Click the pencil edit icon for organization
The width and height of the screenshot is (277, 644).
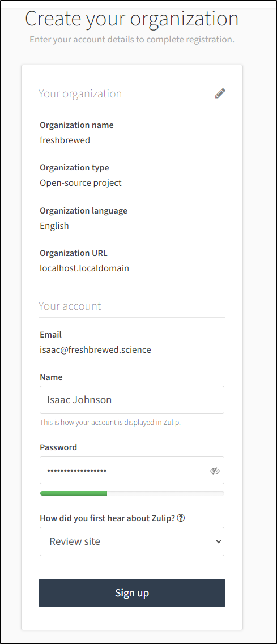click(220, 93)
